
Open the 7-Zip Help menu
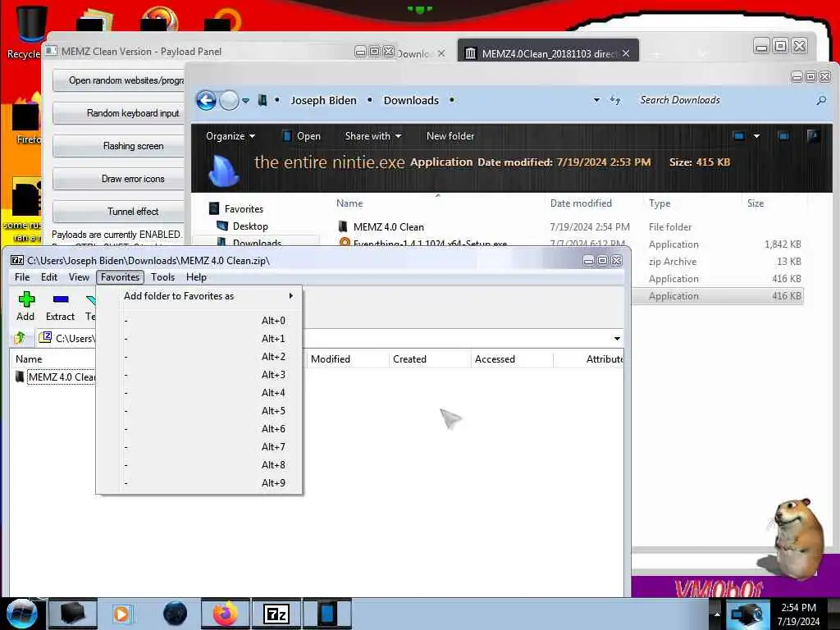(x=196, y=277)
